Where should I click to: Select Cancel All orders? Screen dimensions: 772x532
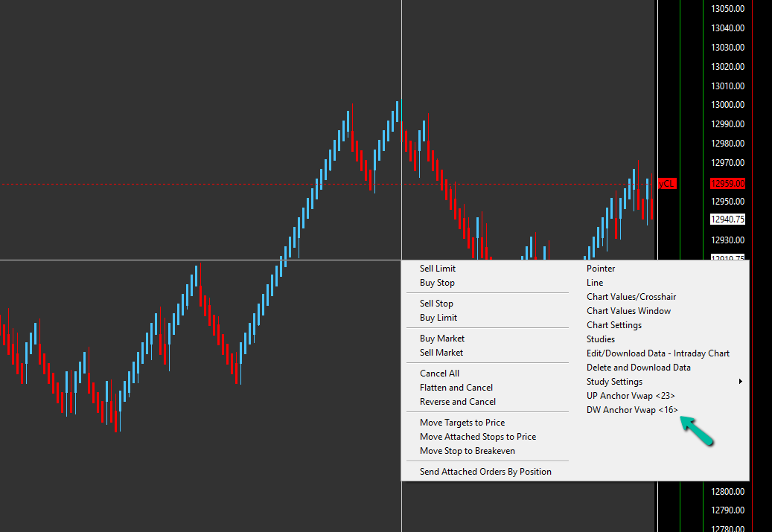click(x=439, y=373)
